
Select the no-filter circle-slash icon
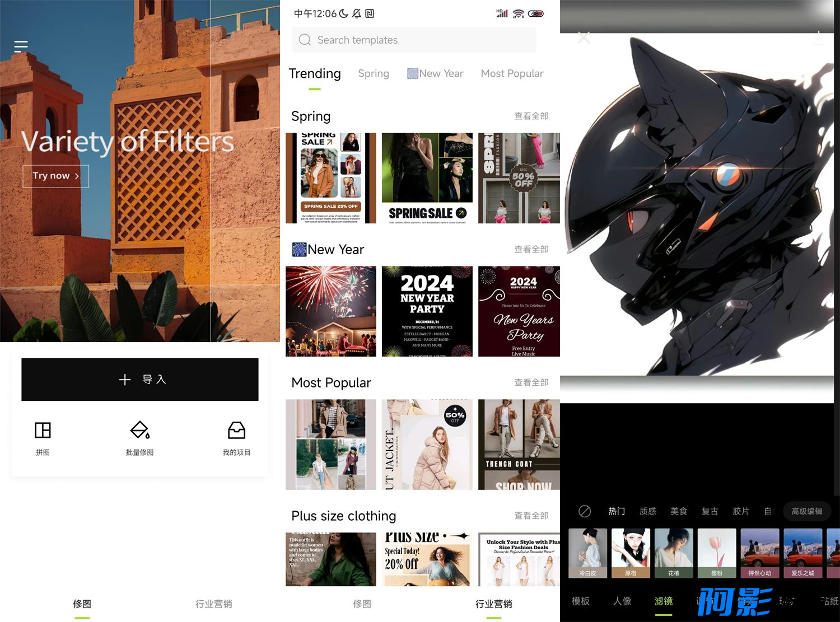[585, 511]
